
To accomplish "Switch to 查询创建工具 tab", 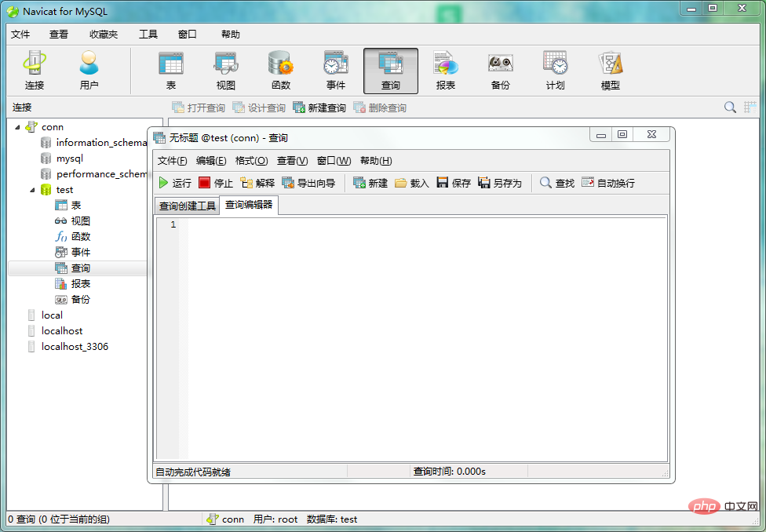I will coord(187,206).
